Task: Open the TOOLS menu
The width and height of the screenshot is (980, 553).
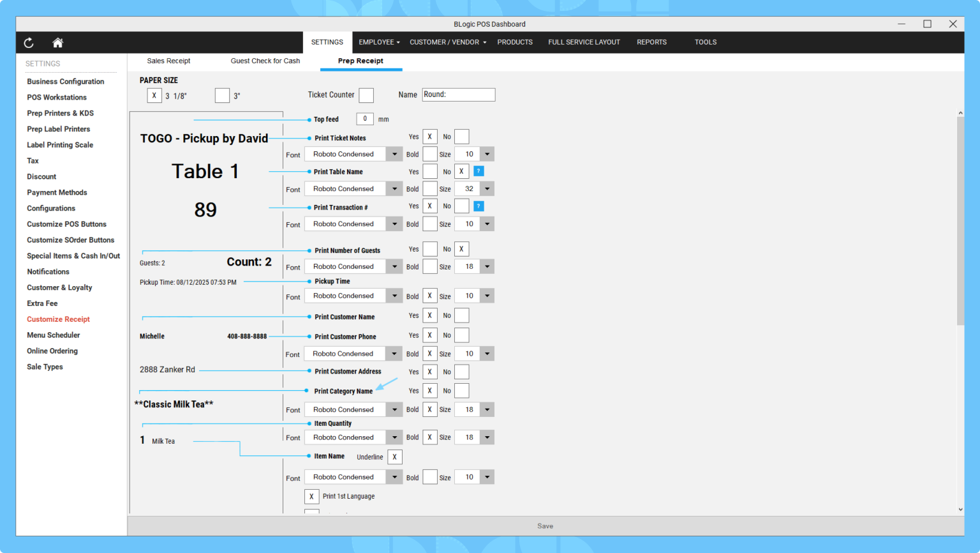Action: click(706, 42)
